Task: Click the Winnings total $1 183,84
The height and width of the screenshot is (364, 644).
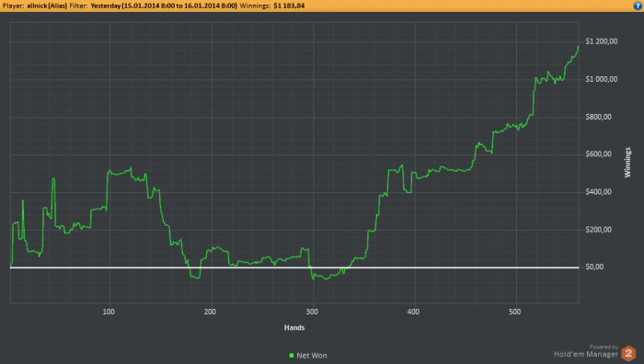Action: 289,6
